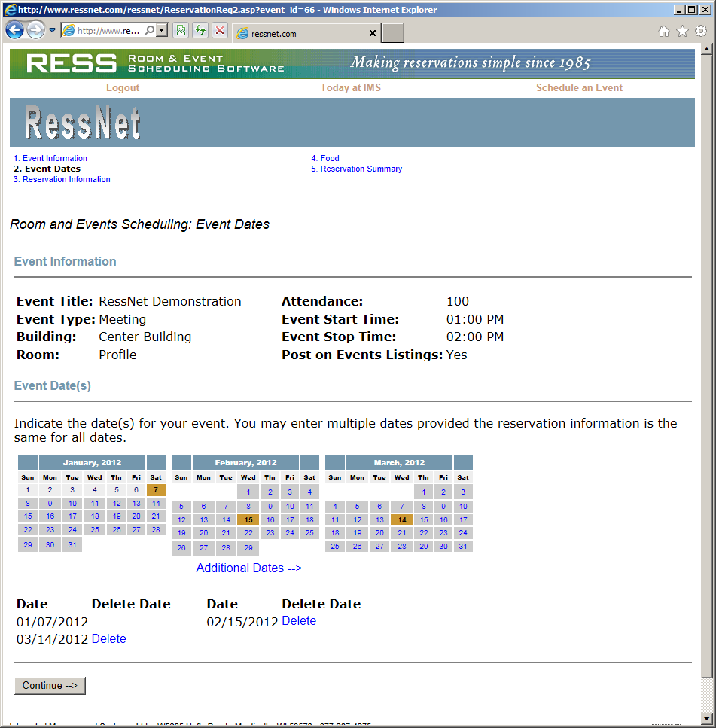Click the Refresh page icon
This screenshot has width=716, height=728.
coord(200,31)
